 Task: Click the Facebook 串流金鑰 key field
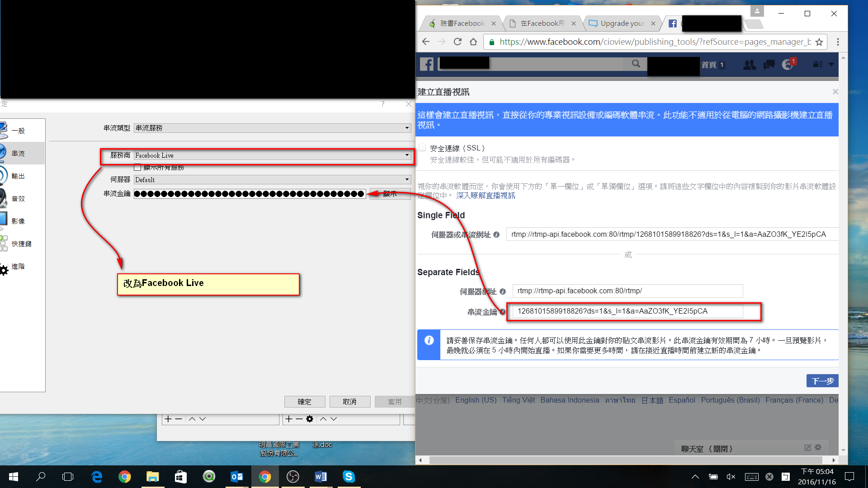pyautogui.click(x=627, y=311)
